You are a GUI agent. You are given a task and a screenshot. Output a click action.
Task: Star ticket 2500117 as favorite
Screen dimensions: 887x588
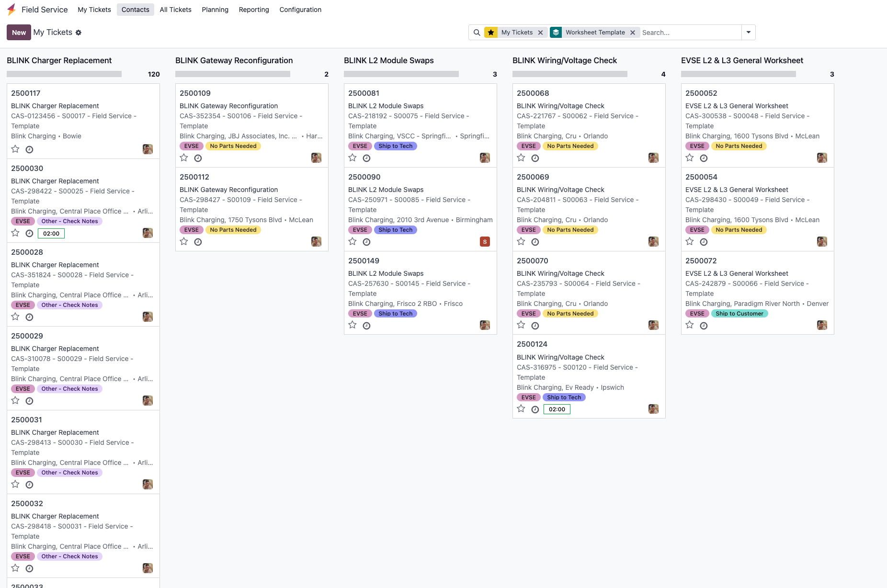[x=15, y=149]
